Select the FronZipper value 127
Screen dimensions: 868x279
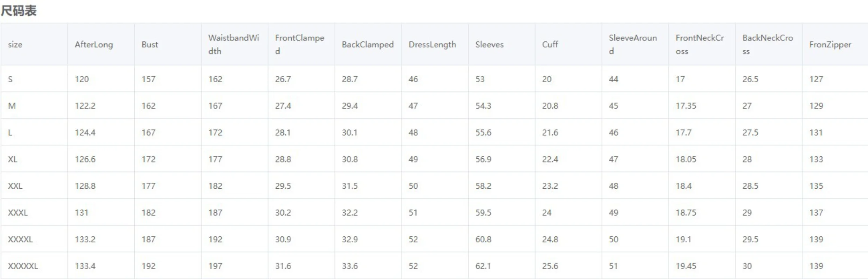click(x=816, y=79)
